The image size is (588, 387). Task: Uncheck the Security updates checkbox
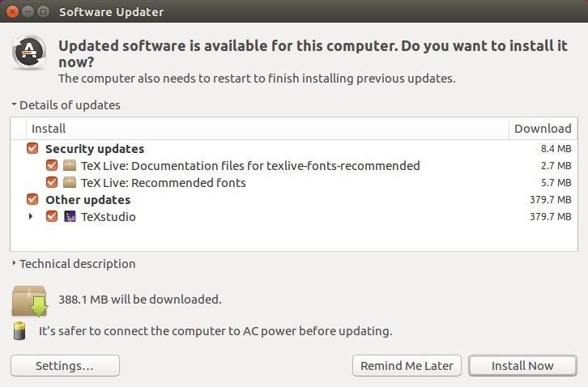pos(32,148)
